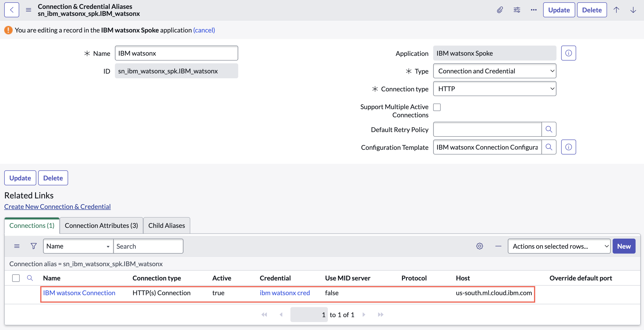Go to next record with down arrow
The height and width of the screenshot is (330, 644).
(633, 10)
